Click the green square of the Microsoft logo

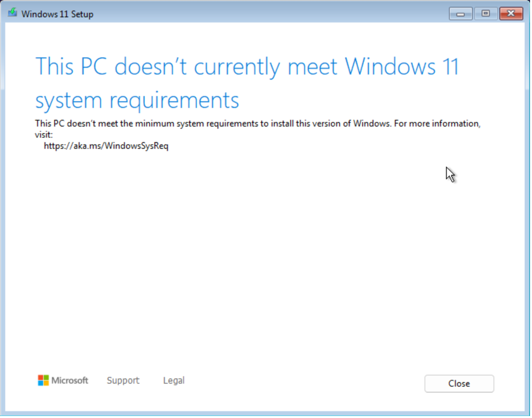tap(46, 377)
